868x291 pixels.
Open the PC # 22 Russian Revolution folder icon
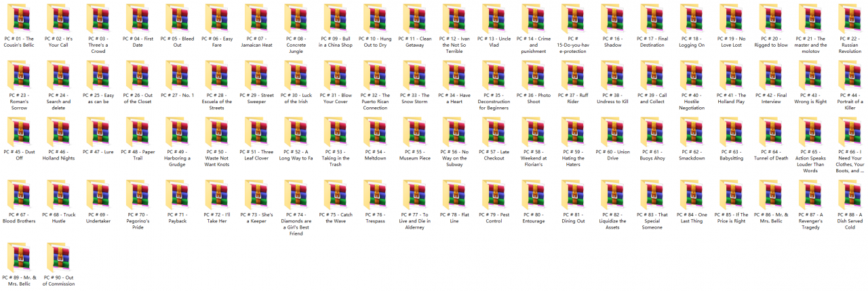[x=850, y=18]
